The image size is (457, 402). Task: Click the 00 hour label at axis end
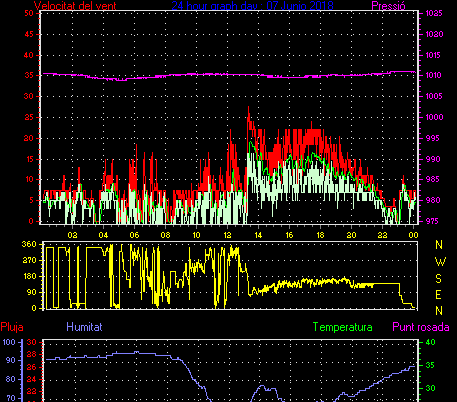tap(413, 235)
